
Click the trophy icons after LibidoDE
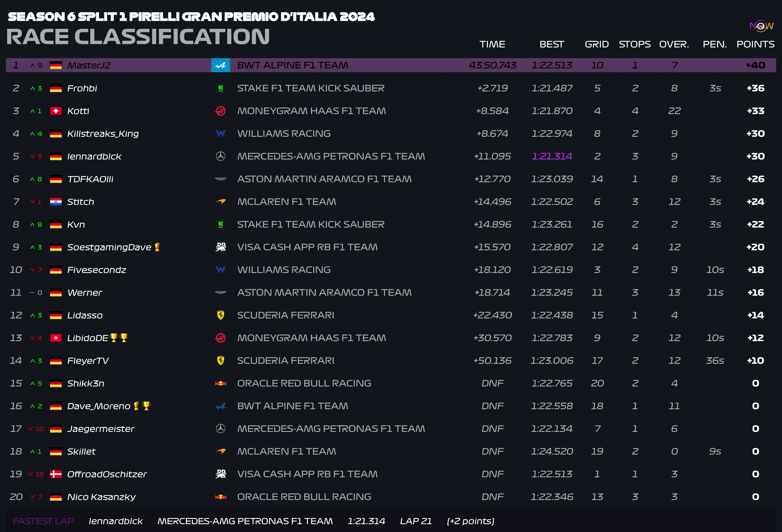[x=119, y=338]
